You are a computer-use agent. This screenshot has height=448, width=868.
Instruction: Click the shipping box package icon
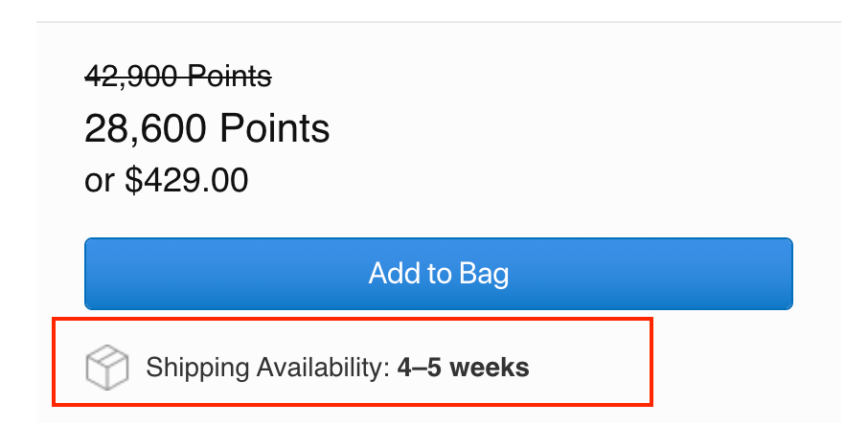click(x=107, y=368)
